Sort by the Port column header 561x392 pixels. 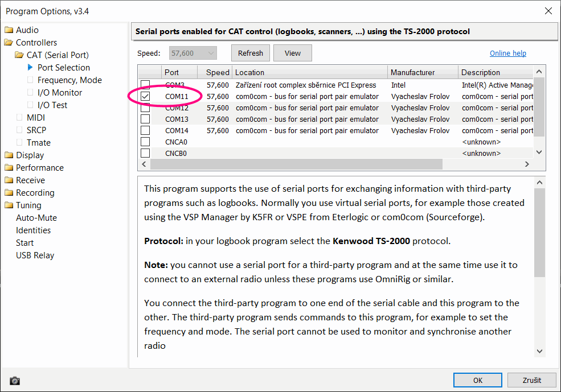pos(179,72)
